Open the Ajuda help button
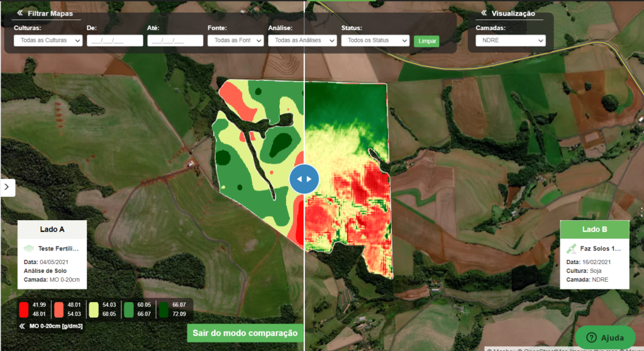This screenshot has height=351, width=644. click(x=605, y=337)
